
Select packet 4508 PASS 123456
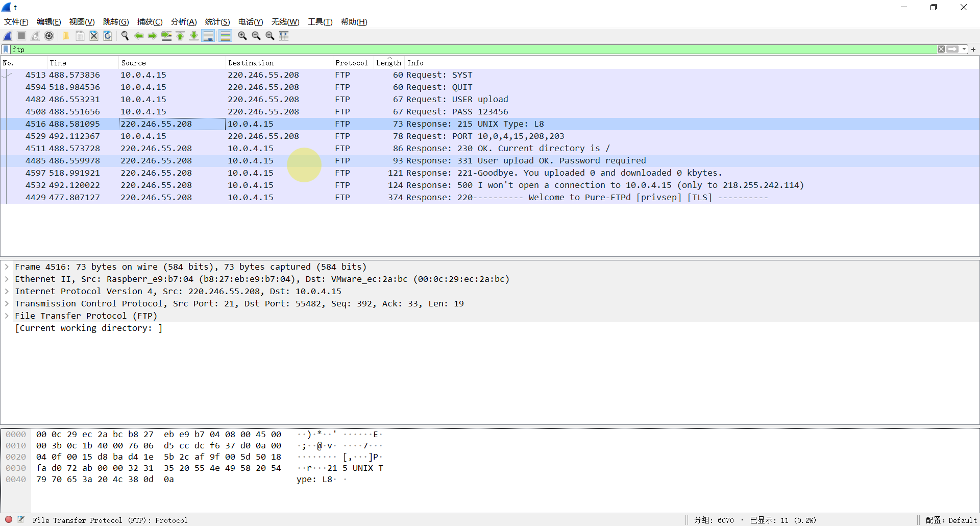pyautogui.click(x=490, y=111)
